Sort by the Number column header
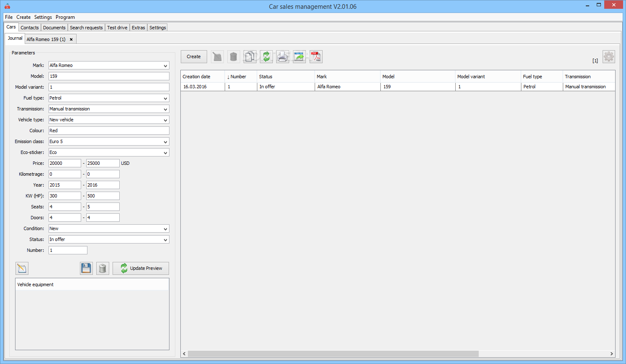 point(241,77)
